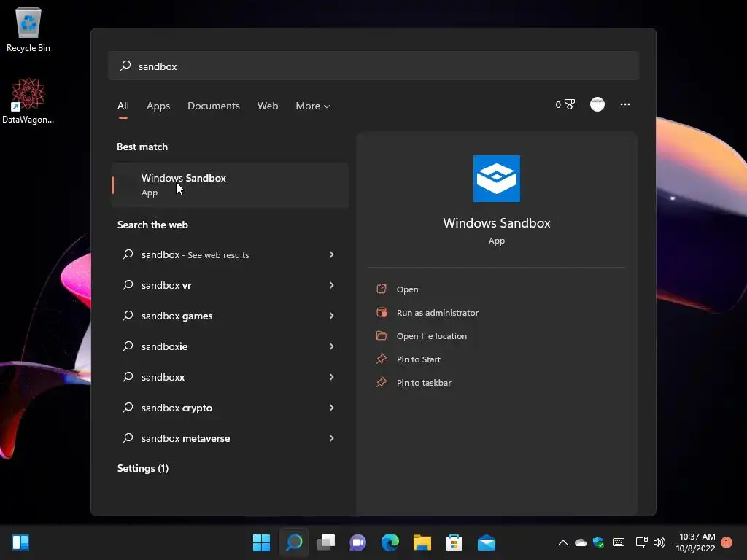Click the large Windows Sandbox app logo
Screen dimensions: 747x560
[x=496, y=179]
